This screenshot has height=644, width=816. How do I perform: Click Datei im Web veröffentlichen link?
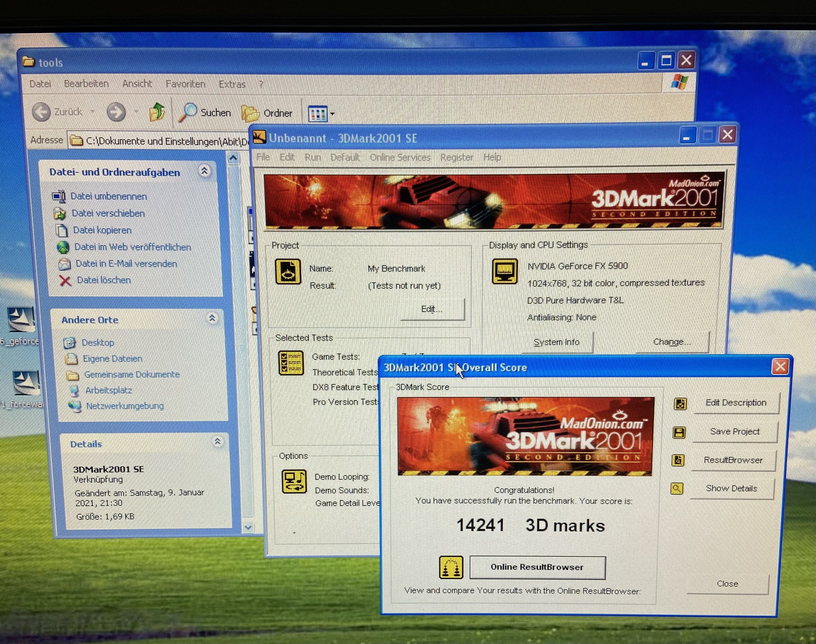(x=133, y=247)
